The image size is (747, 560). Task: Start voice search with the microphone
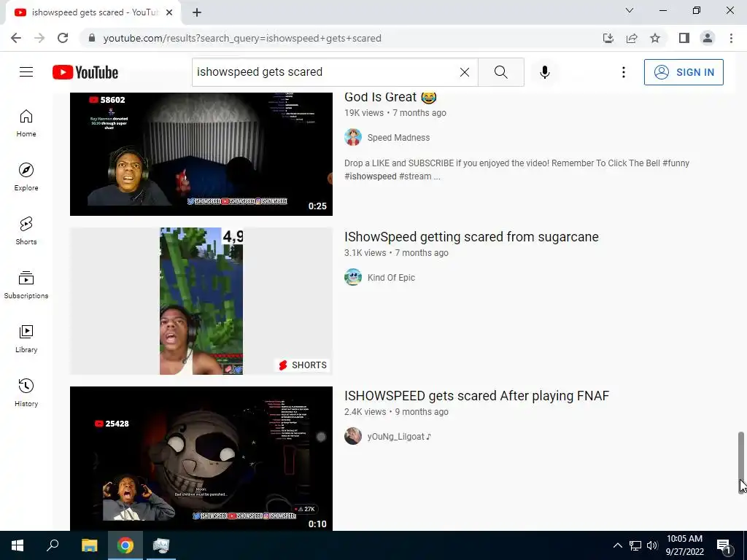coord(545,72)
